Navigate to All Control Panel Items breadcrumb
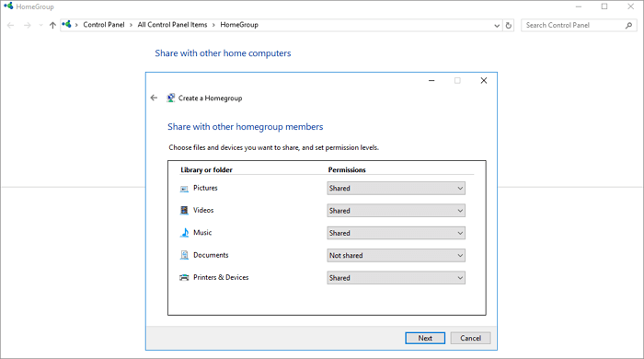 pyautogui.click(x=173, y=25)
